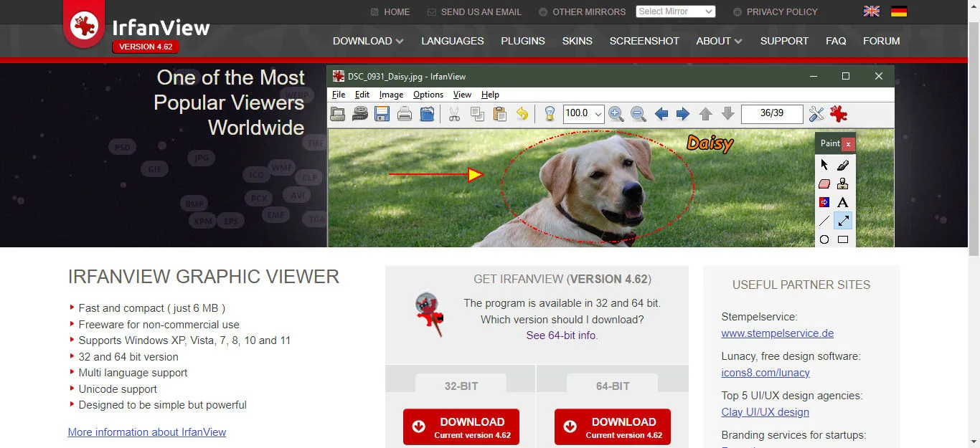Screen dimensions: 980x448
Task: Click the lightbulb image information icon
Action: 550,113
